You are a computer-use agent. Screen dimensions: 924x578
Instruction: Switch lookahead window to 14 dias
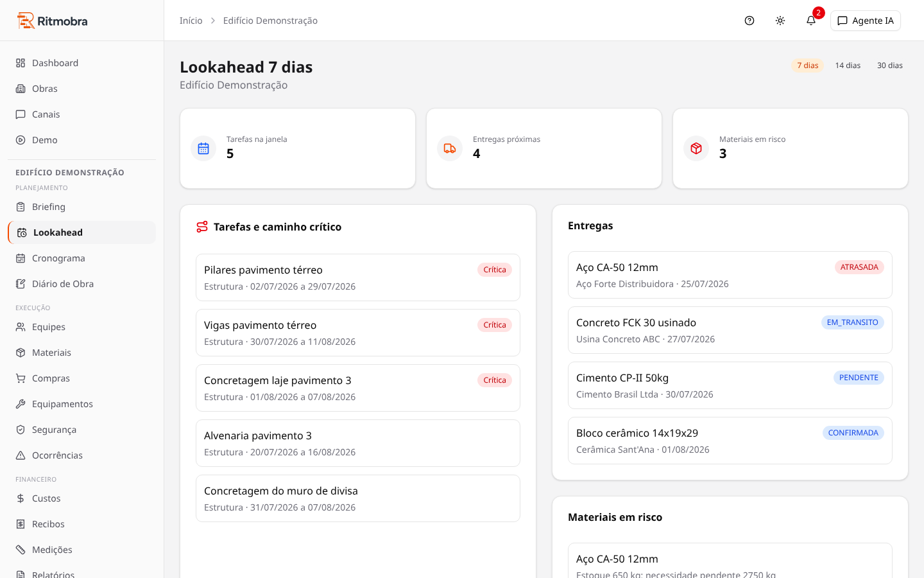[x=848, y=66]
